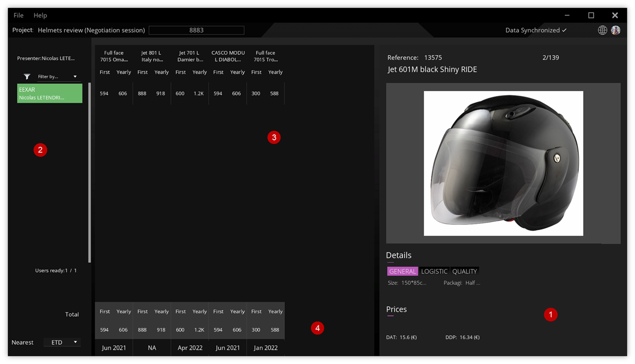The image size is (635, 364).
Task: Open the Help menu
Action: 40,15
